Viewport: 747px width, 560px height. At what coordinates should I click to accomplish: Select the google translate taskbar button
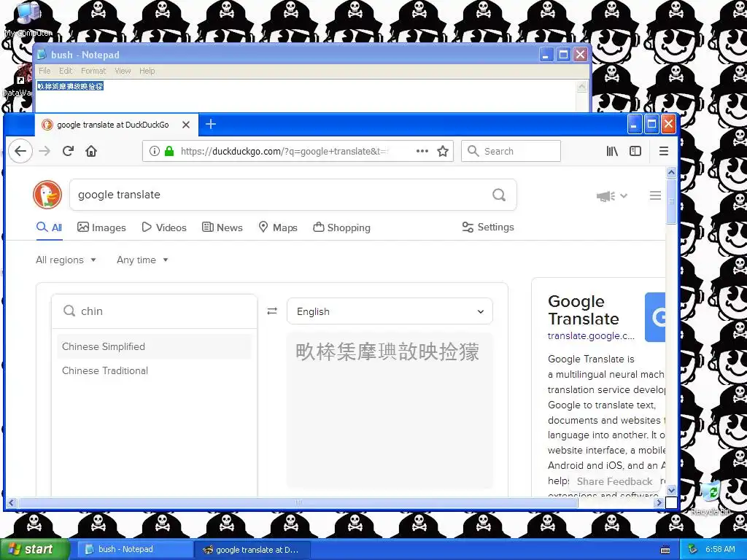coord(252,550)
